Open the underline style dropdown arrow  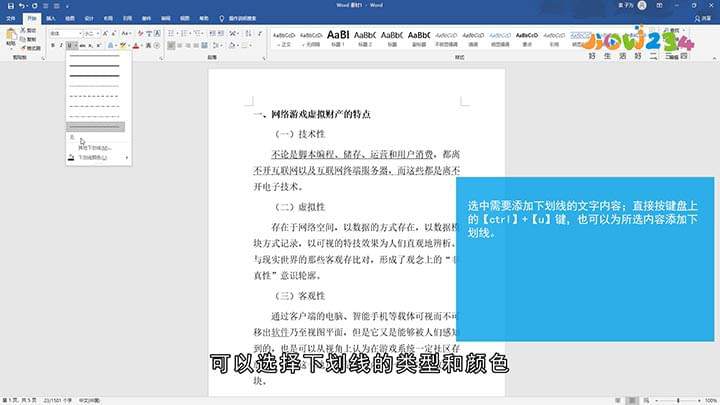tap(75, 45)
